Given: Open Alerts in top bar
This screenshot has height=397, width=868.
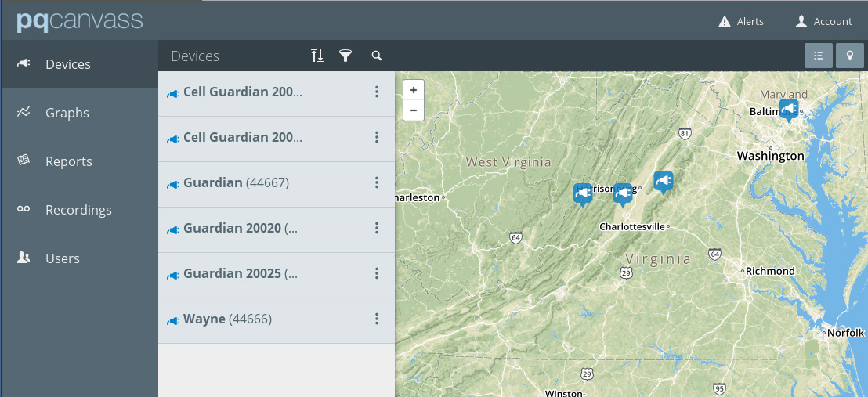Looking at the screenshot, I should [740, 22].
